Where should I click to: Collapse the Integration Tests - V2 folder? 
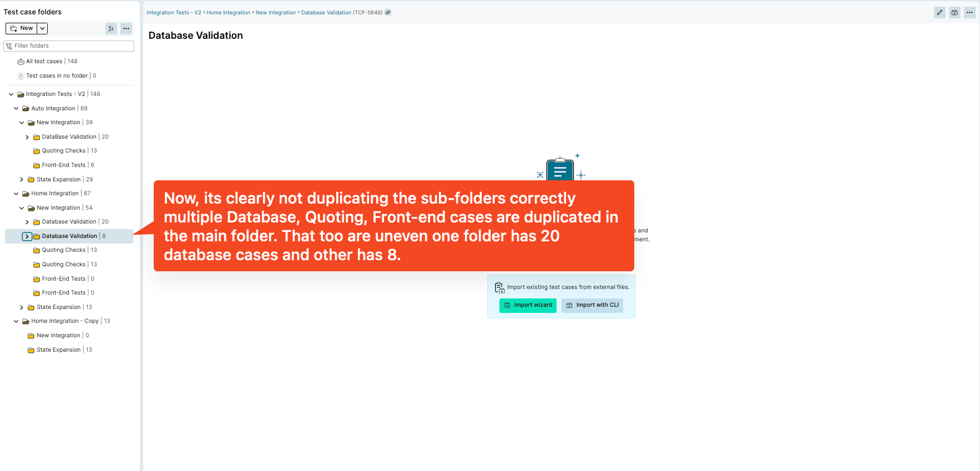[11, 94]
